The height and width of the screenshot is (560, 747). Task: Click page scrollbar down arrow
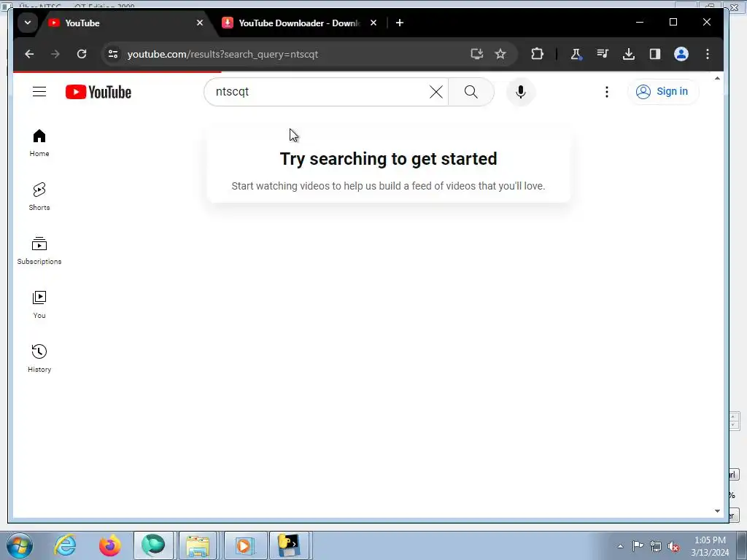[717, 511]
